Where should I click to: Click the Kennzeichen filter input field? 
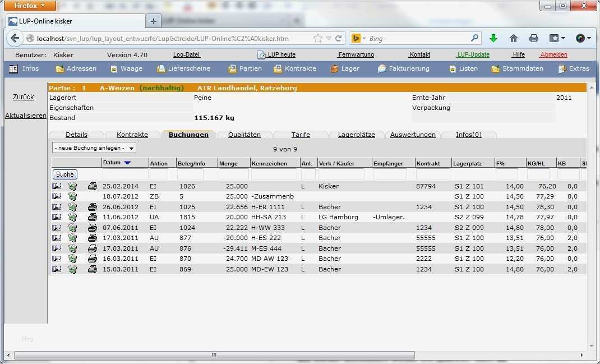click(x=274, y=174)
